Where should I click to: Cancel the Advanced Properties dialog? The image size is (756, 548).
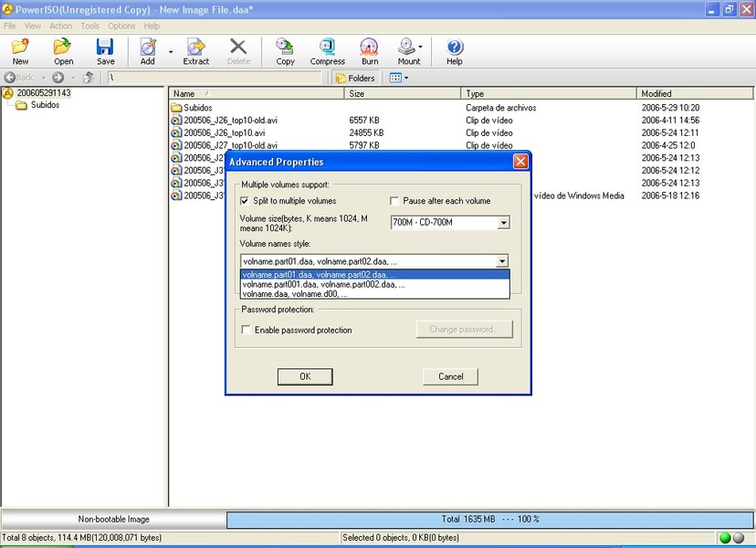450,376
